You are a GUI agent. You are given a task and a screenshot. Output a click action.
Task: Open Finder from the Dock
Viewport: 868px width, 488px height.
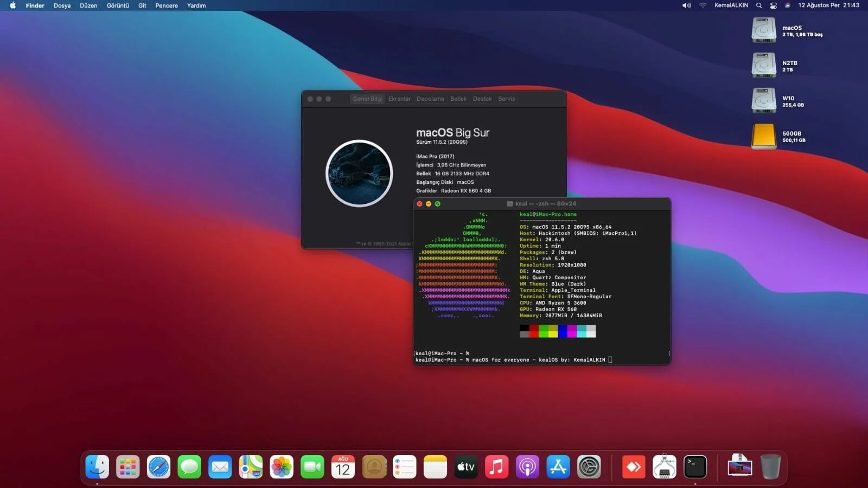tap(97, 467)
